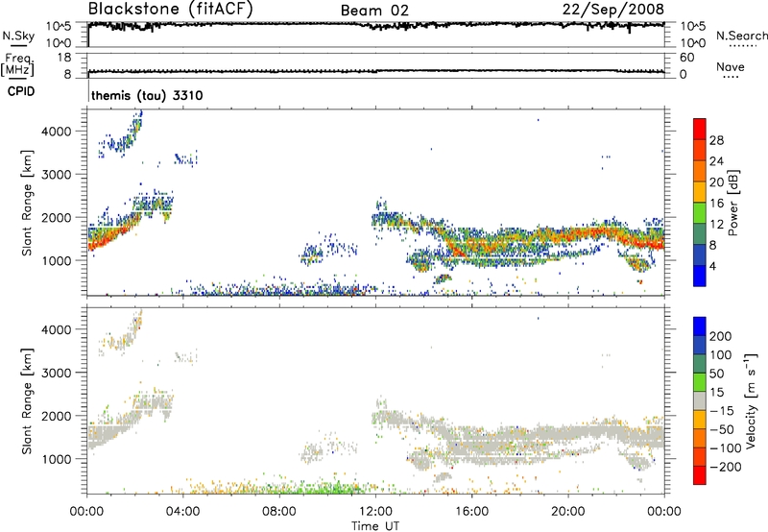
Task: Click the 'Freq. [MHz]' axis label
Action: point(17,65)
